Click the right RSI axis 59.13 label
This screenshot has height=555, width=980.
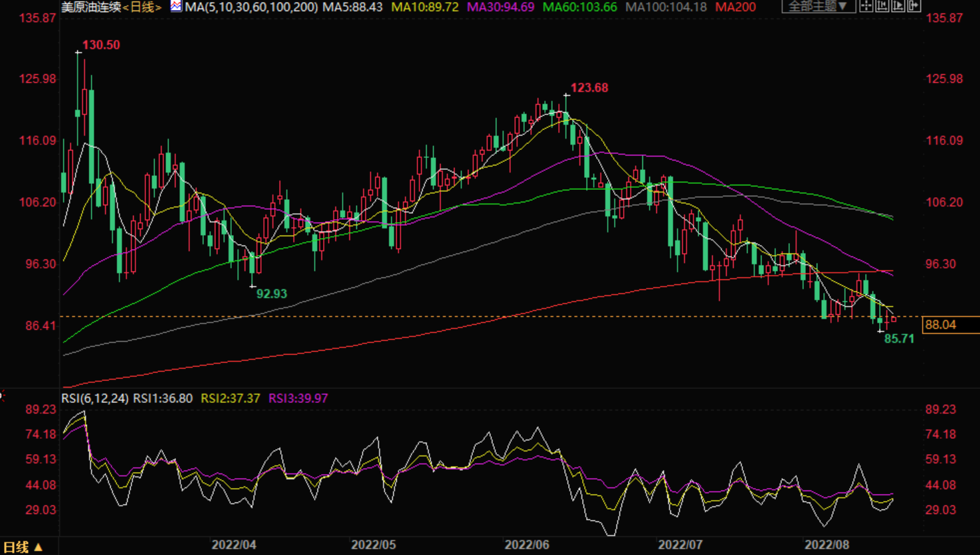tap(941, 459)
